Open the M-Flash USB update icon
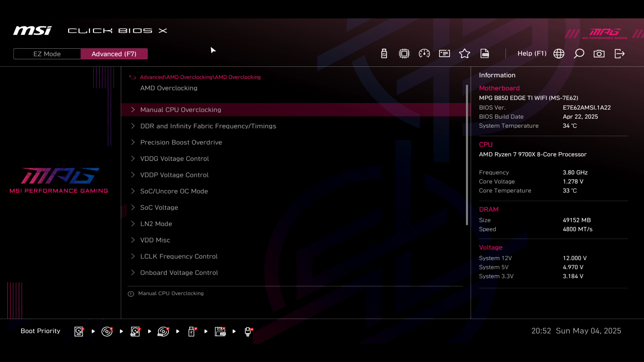The height and width of the screenshot is (362, 644). coord(384,54)
